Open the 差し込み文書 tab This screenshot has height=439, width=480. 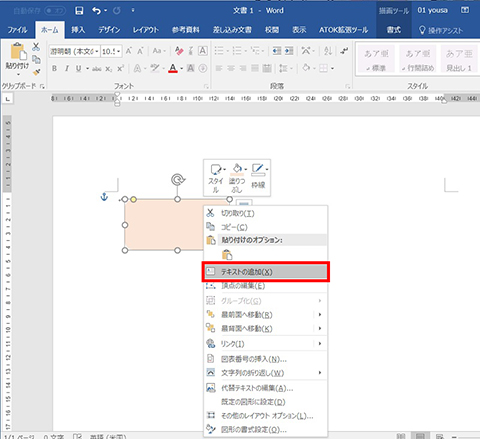pos(232,30)
